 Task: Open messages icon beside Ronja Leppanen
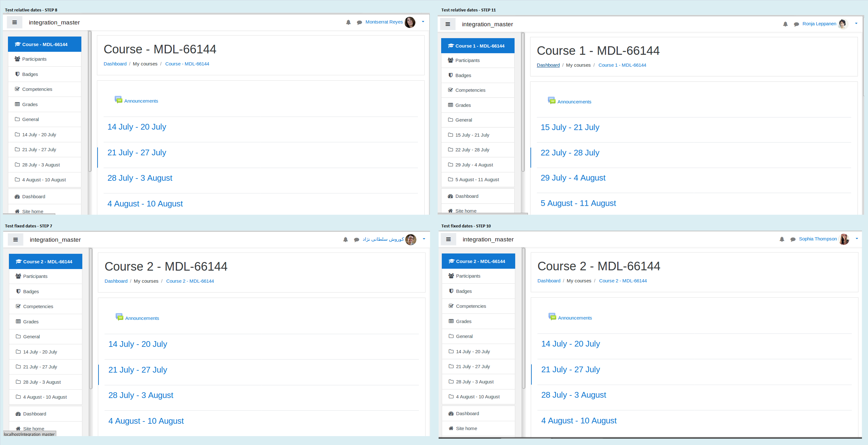tap(796, 24)
